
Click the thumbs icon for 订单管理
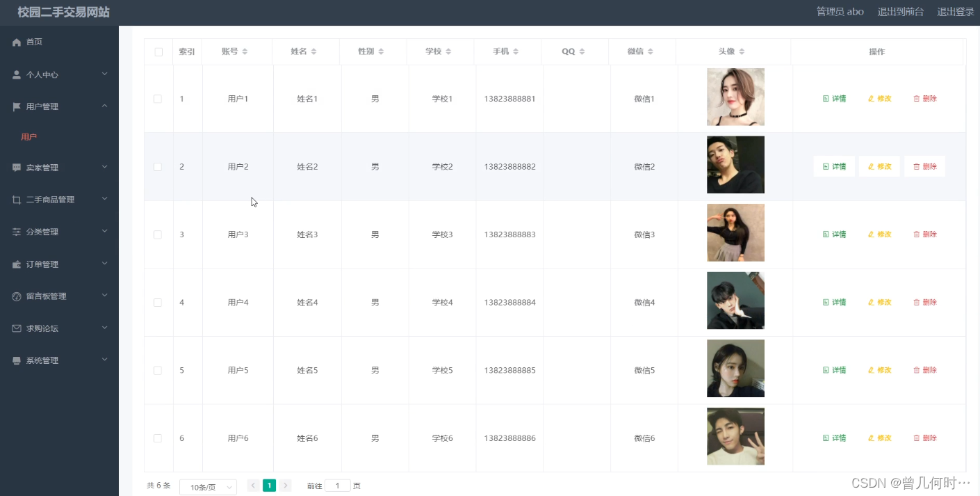[17, 264]
